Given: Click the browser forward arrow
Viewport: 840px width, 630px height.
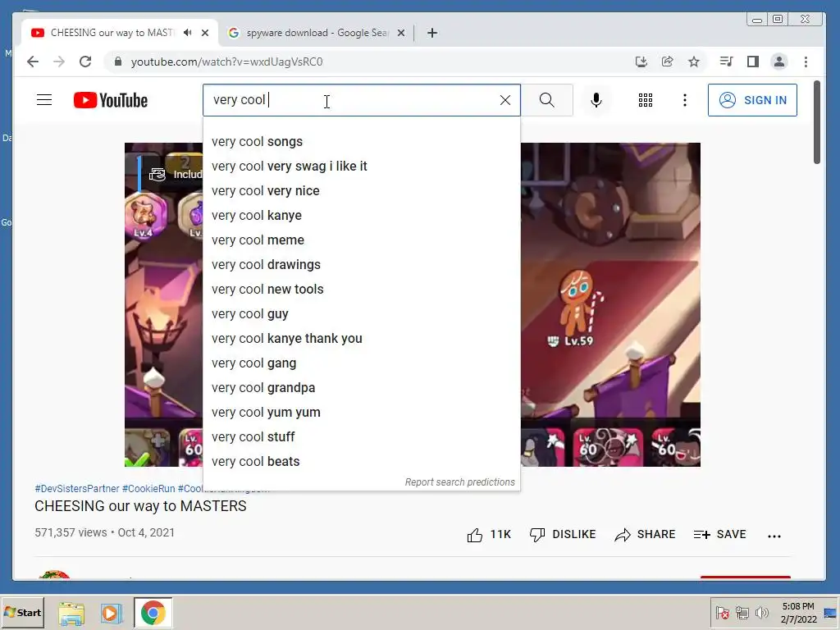Looking at the screenshot, I should pyautogui.click(x=59, y=62).
